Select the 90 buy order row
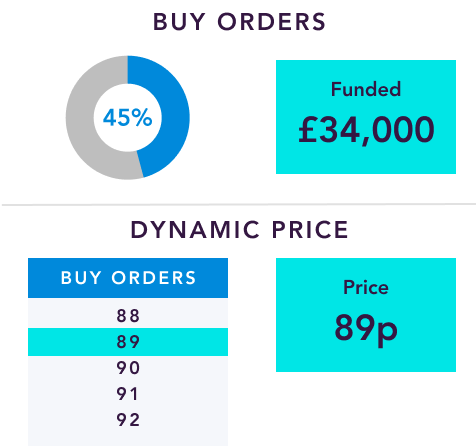The height and width of the screenshot is (446, 476). pyautogui.click(x=128, y=368)
